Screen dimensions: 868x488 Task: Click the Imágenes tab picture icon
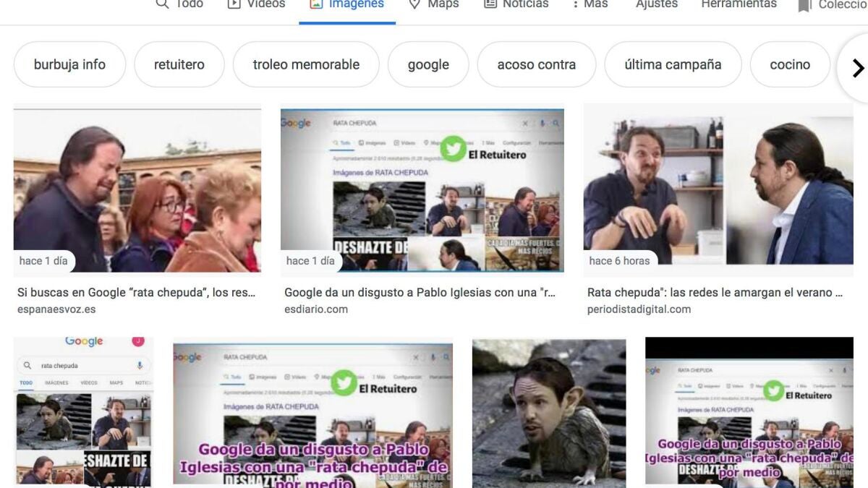tap(315, 4)
